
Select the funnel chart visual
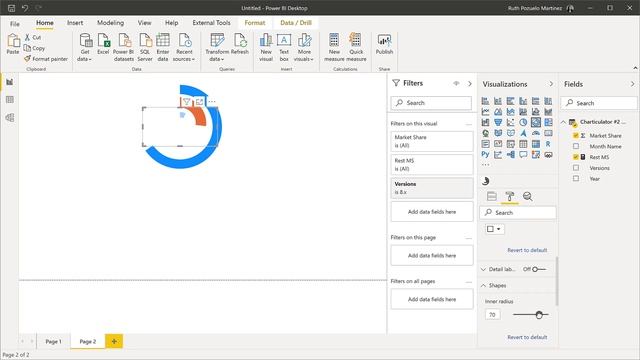[x=498, y=122]
